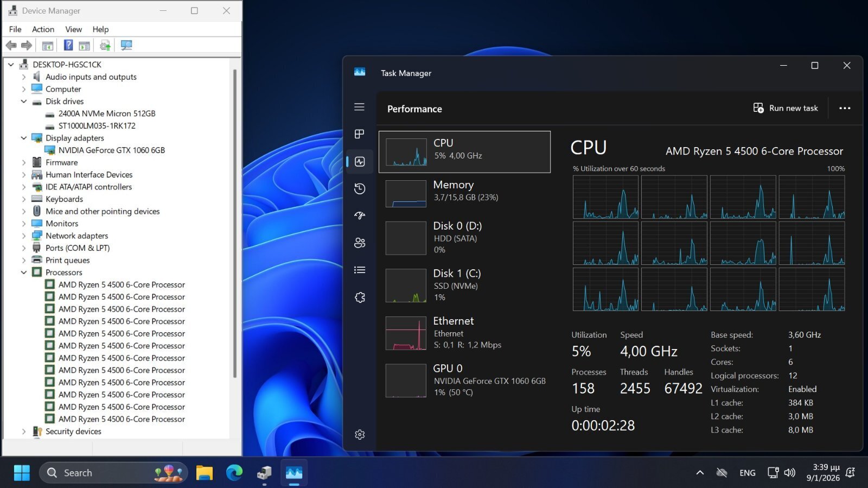Click the Run new task button

click(786, 108)
